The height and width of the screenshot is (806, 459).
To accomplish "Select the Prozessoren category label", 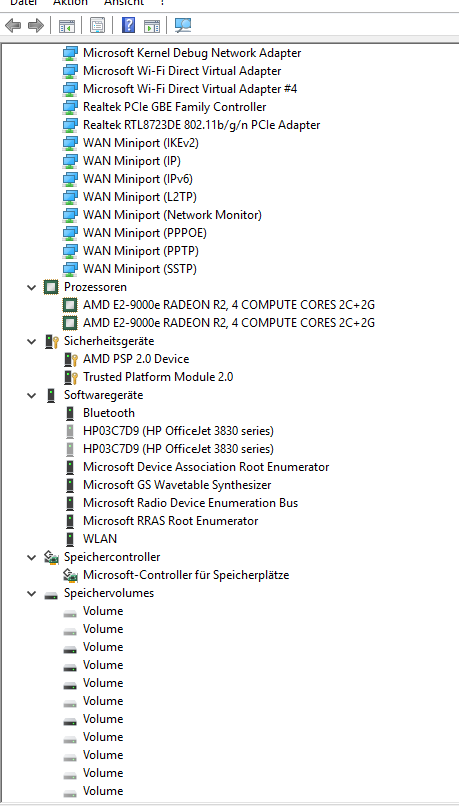I will tap(95, 287).
